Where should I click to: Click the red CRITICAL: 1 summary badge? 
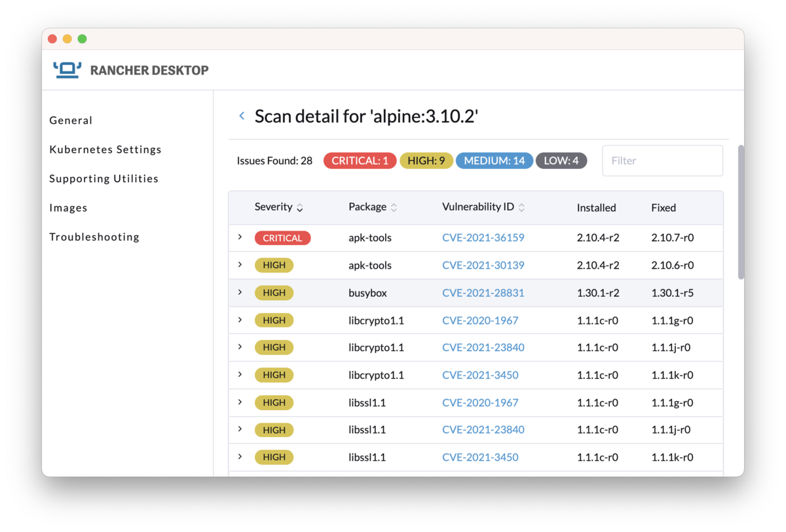coord(360,161)
